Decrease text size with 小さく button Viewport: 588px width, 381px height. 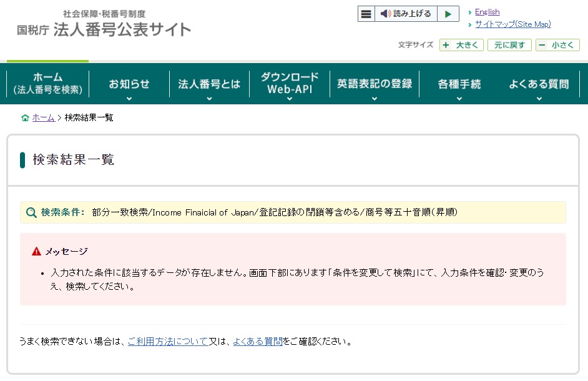557,45
